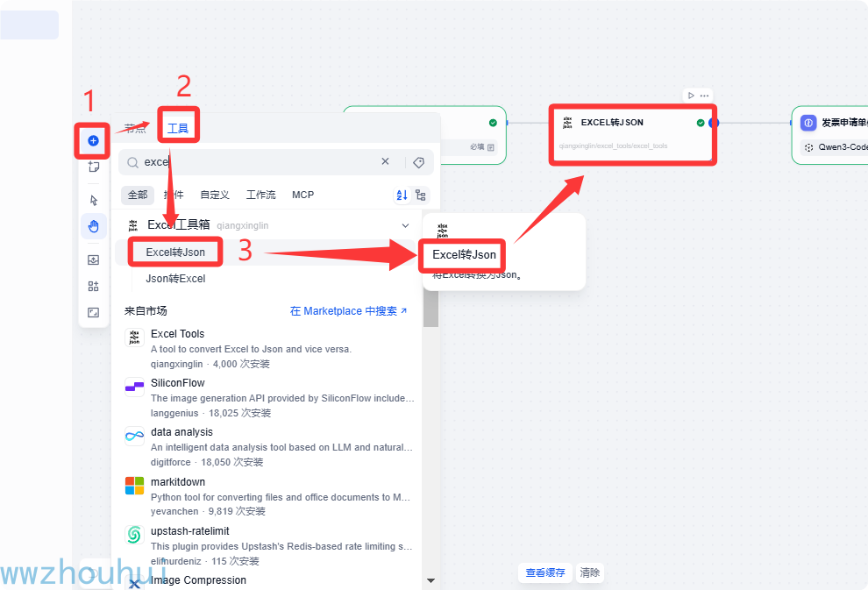Viewport: 868px width, 590px height.
Task: Open the markitdown marketplace entry title
Action: [178, 482]
